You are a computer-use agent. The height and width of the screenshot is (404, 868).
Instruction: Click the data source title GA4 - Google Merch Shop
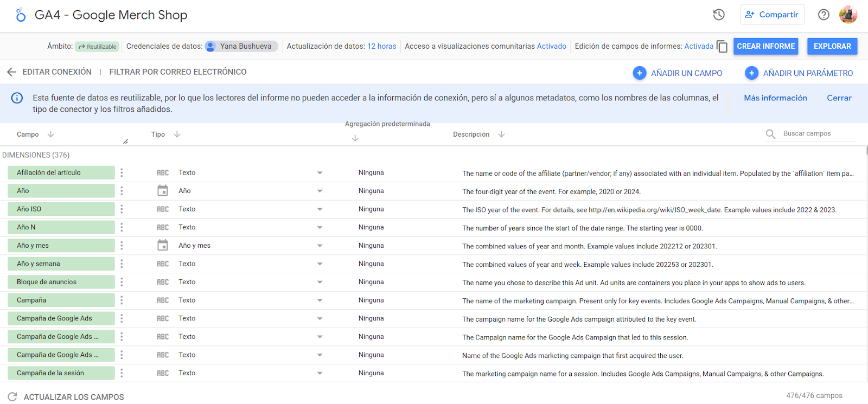click(111, 15)
